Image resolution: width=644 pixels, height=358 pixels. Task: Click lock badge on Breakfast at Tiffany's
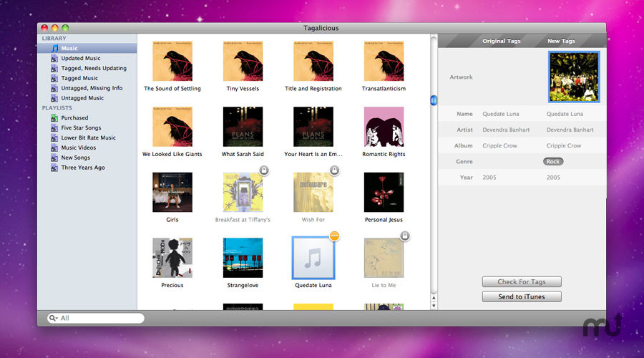[264, 170]
